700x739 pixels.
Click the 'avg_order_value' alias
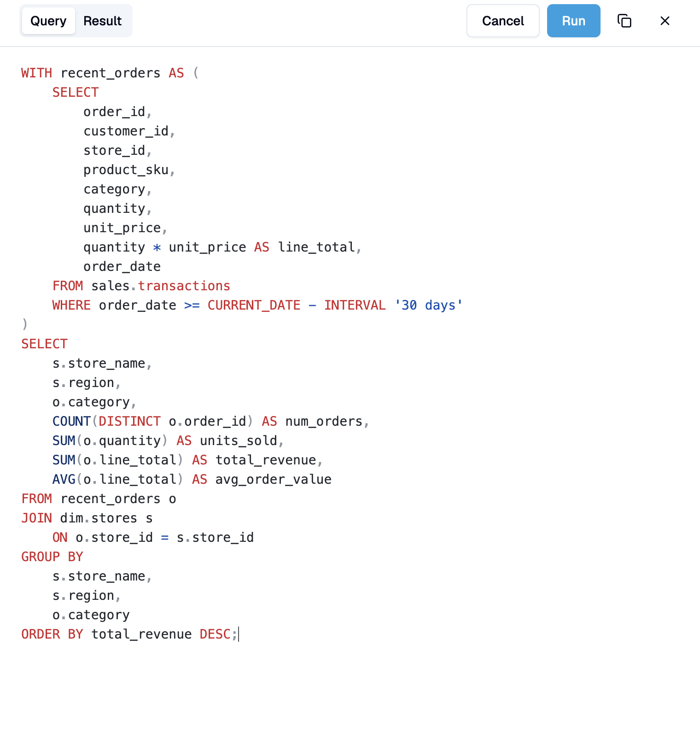pos(273,480)
